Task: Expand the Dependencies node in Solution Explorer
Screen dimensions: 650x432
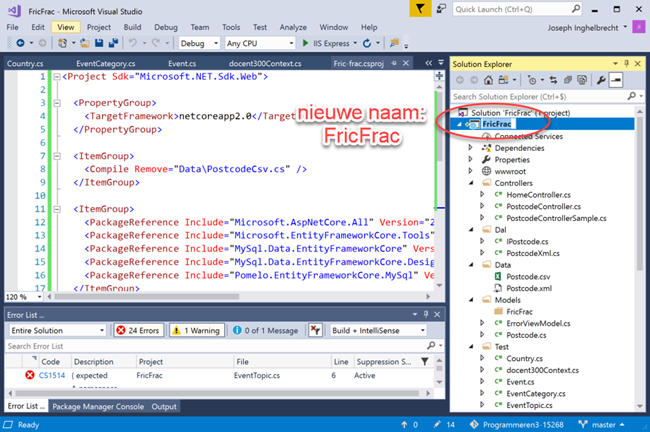Action: (x=472, y=147)
